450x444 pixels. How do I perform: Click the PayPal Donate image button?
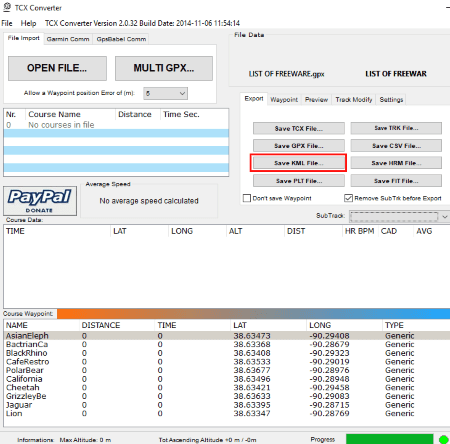[x=40, y=201]
